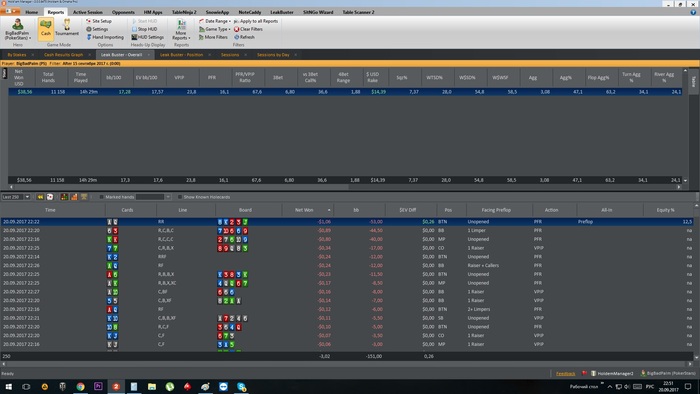Expand Date Range filter dropdown
Screen dimensions: 700x394
click(x=215, y=21)
